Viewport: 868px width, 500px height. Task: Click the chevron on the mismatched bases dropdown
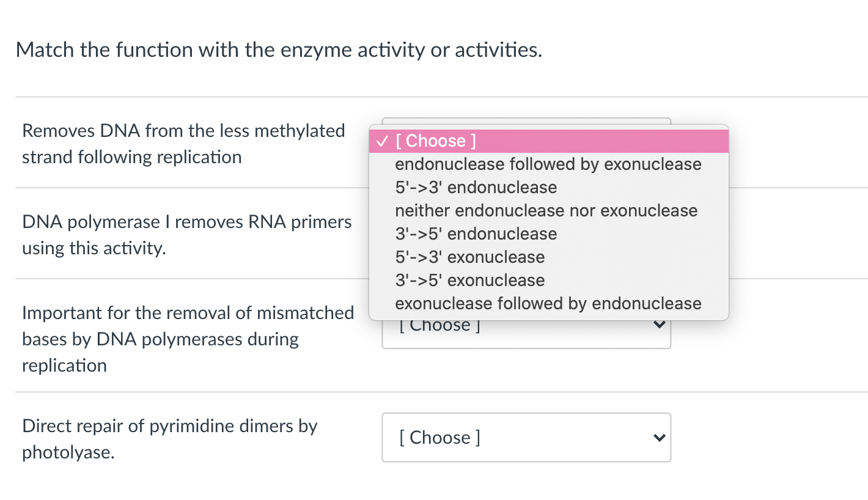pos(658,325)
